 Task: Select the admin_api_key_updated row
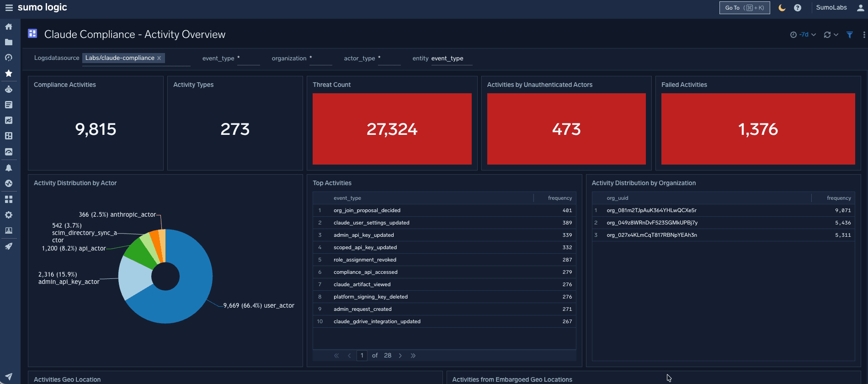click(x=444, y=235)
